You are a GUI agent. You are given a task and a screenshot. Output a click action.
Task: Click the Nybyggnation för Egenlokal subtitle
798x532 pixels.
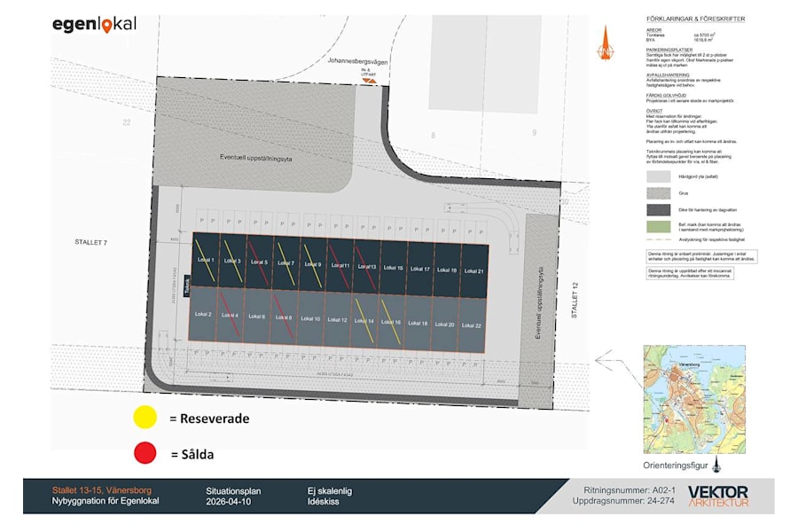(106, 501)
